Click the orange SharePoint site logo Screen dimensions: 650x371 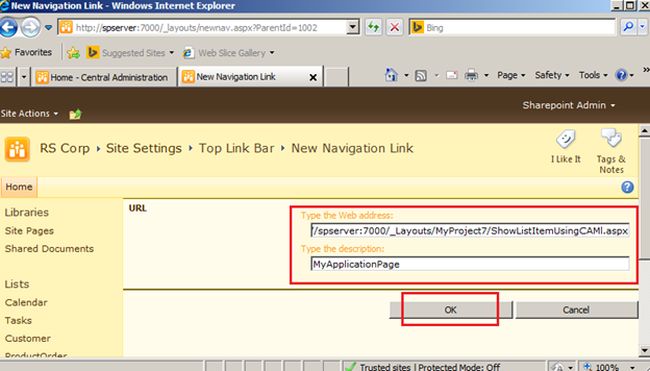point(17,149)
